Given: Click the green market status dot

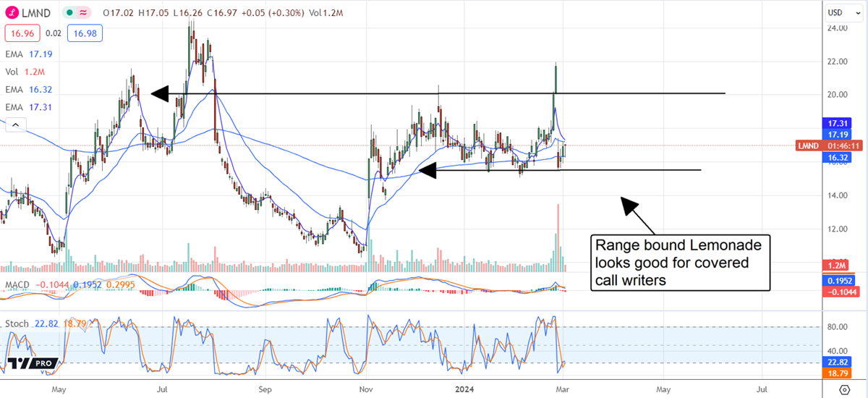Looking at the screenshot, I should click(68, 12).
